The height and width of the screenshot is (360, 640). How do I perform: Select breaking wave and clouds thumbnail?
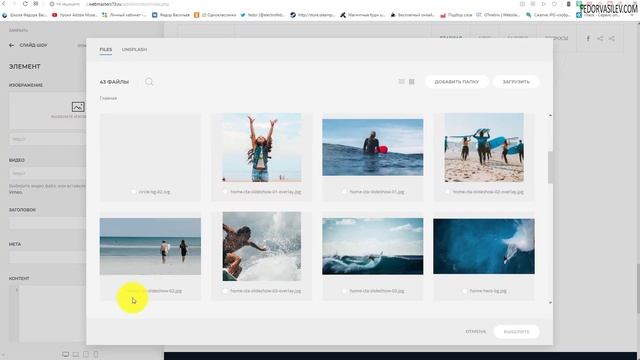coord(373,246)
